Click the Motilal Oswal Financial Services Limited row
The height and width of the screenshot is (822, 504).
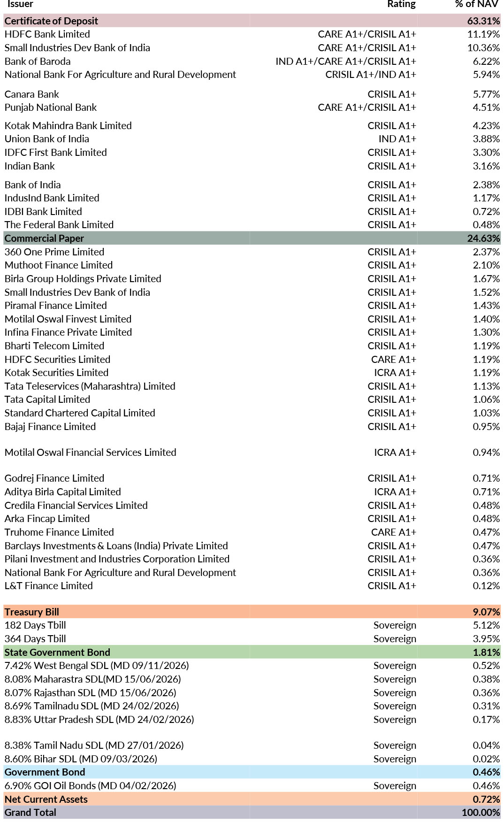click(91, 453)
